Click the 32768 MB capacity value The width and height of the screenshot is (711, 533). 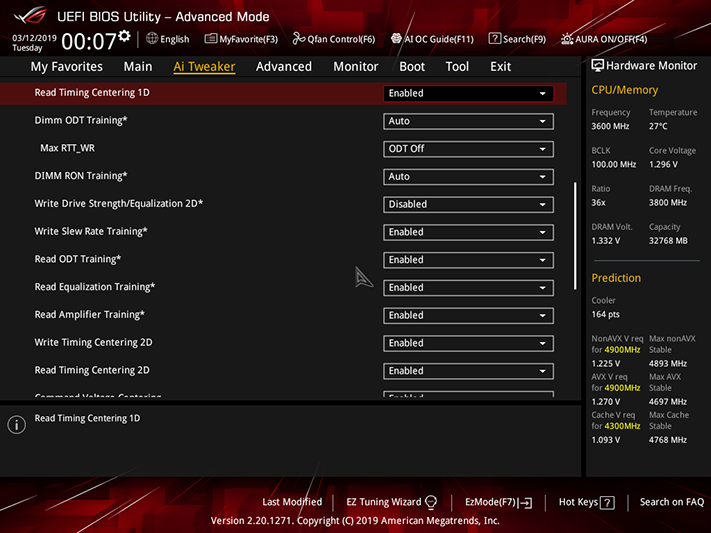coord(668,240)
